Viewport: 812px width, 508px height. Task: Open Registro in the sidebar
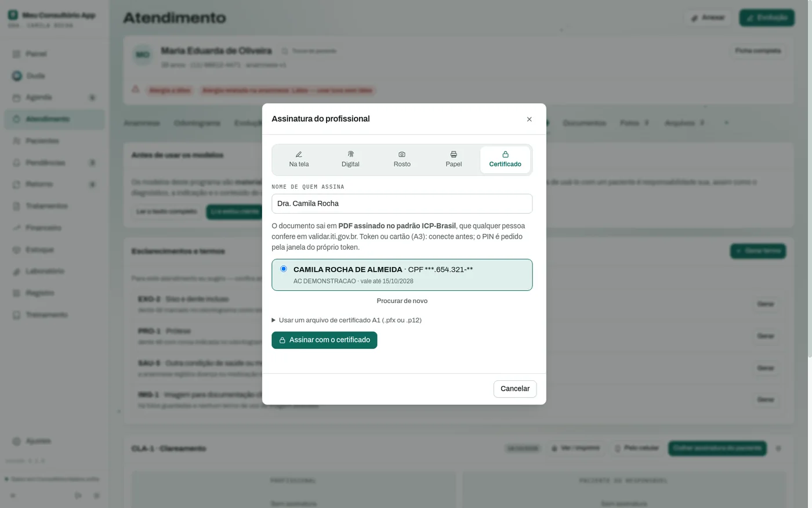click(x=55, y=293)
